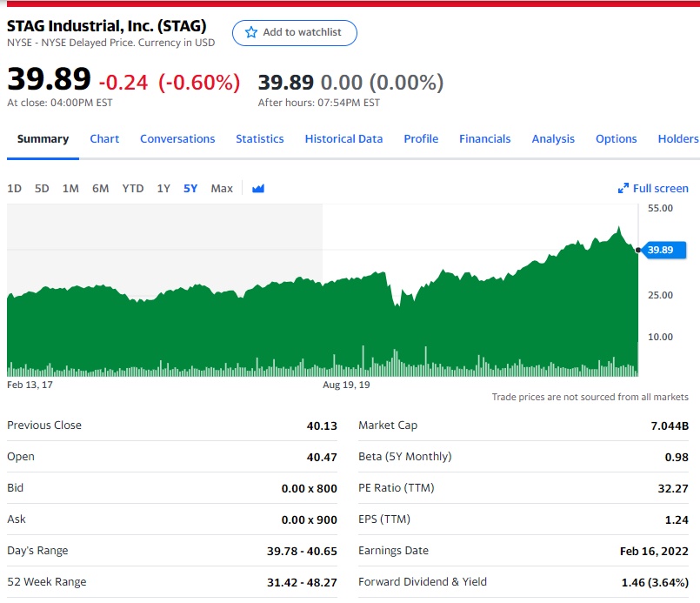This screenshot has width=700, height=603.
Task: Open the Options tab
Action: (616, 139)
